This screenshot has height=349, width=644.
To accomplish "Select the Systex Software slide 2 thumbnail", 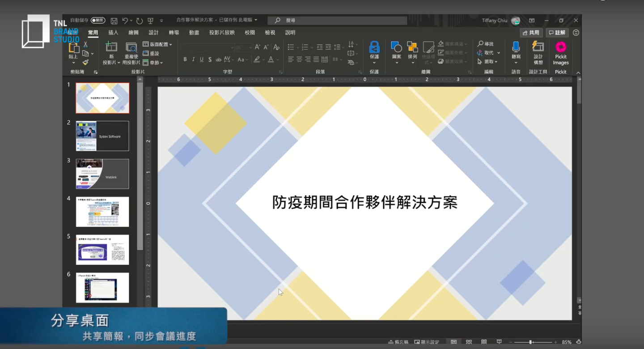I will click(102, 136).
